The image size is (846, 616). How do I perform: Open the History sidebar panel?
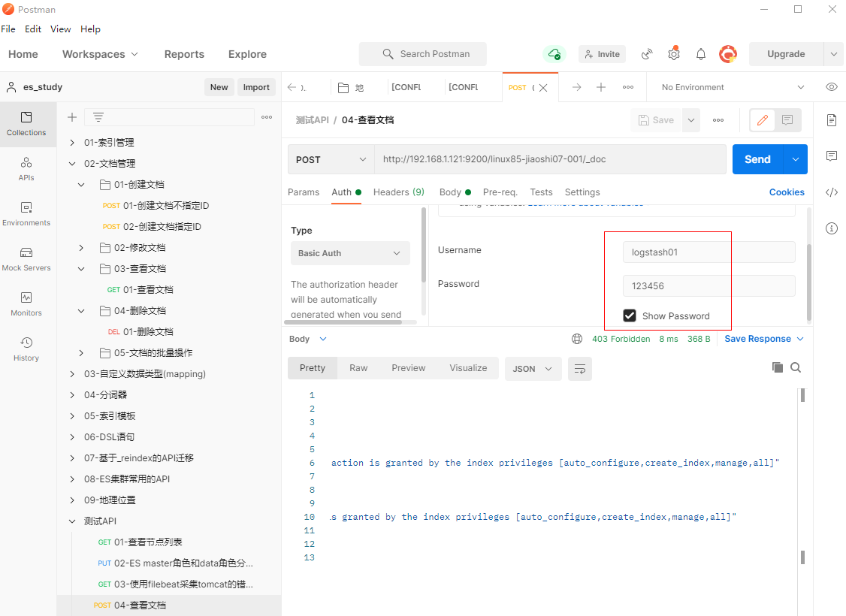pyautogui.click(x=26, y=349)
